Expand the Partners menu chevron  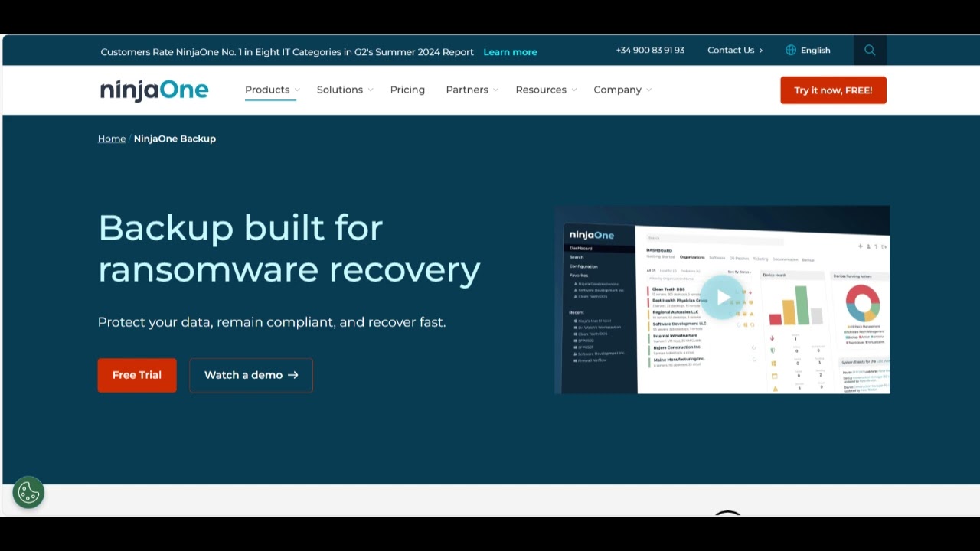[x=495, y=90]
